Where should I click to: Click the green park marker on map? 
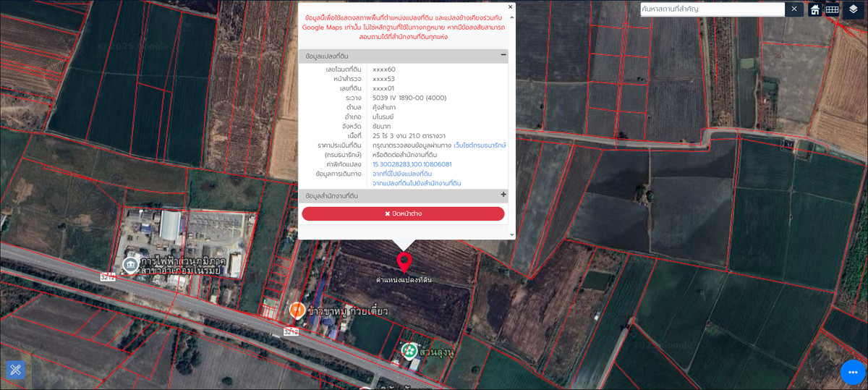pyautogui.click(x=409, y=350)
